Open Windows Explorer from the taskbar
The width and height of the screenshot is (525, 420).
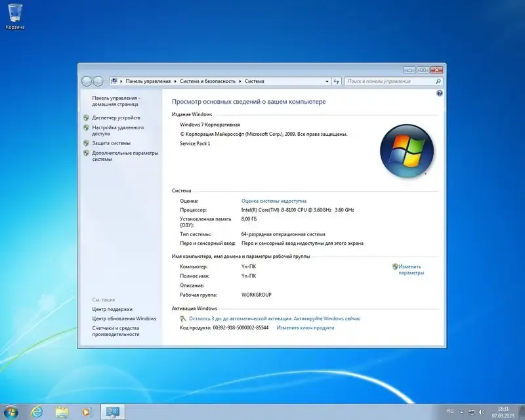tap(63, 413)
